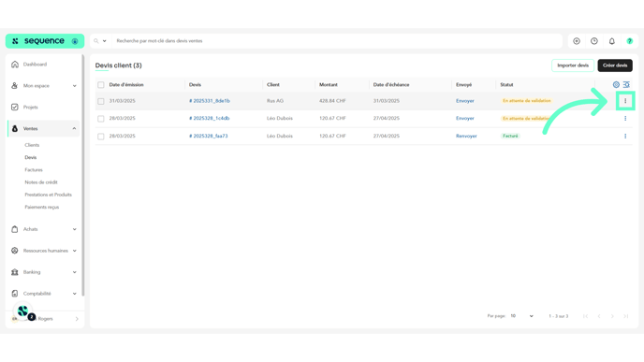Open the user profile arrow near Rogers
This screenshot has height=362, width=644.
(77, 319)
